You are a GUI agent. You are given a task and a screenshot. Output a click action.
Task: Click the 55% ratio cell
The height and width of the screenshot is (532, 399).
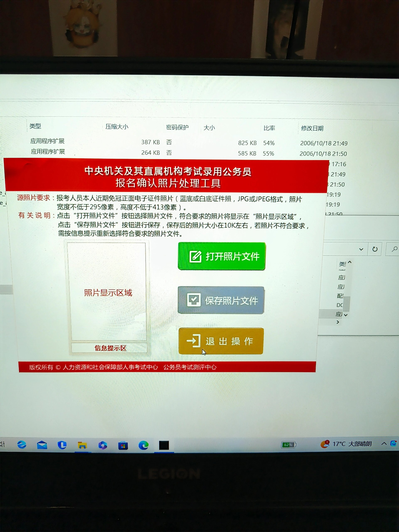268,154
